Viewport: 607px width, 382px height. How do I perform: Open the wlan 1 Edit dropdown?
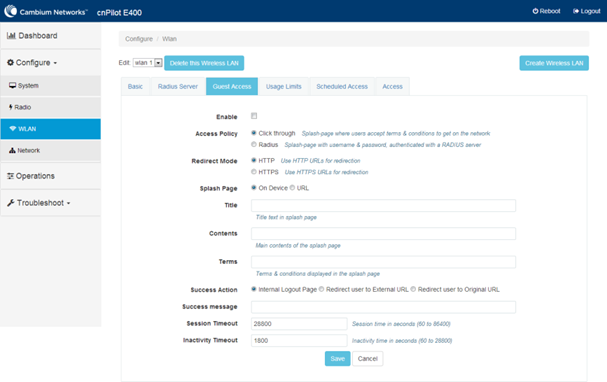tap(147, 63)
